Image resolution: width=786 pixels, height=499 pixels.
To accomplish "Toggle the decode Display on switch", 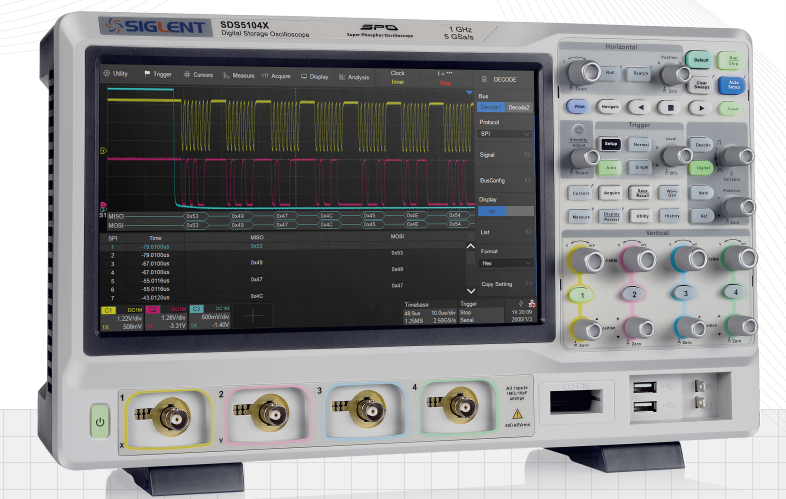I will [x=491, y=211].
